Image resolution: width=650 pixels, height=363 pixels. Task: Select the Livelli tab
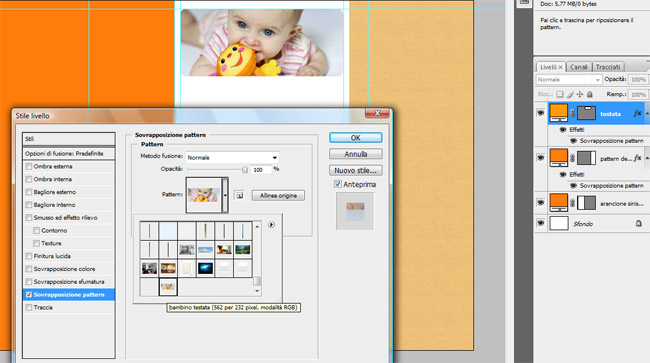click(x=551, y=67)
